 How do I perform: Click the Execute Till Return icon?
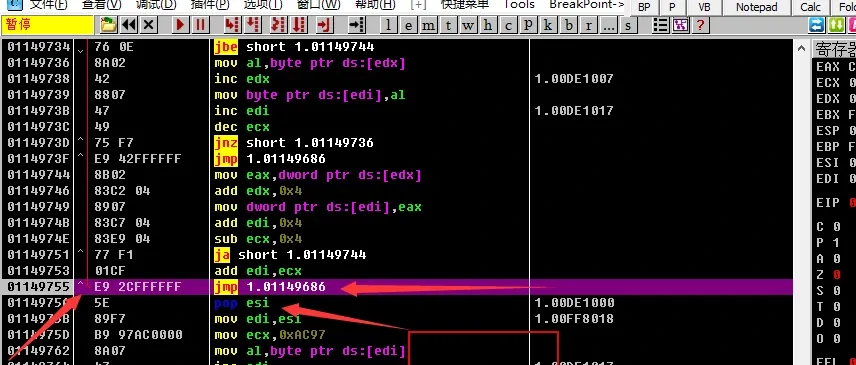point(325,25)
